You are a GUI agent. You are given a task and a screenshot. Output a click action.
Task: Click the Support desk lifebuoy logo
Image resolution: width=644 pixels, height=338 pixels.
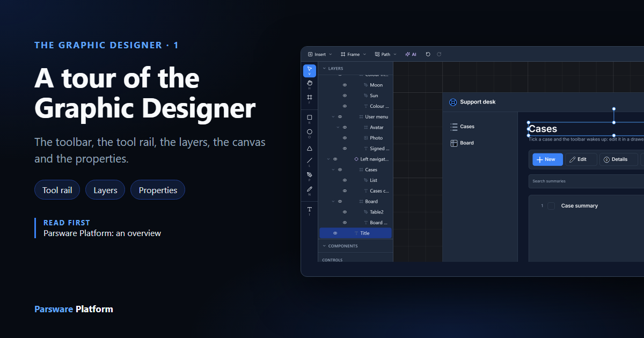point(453,102)
